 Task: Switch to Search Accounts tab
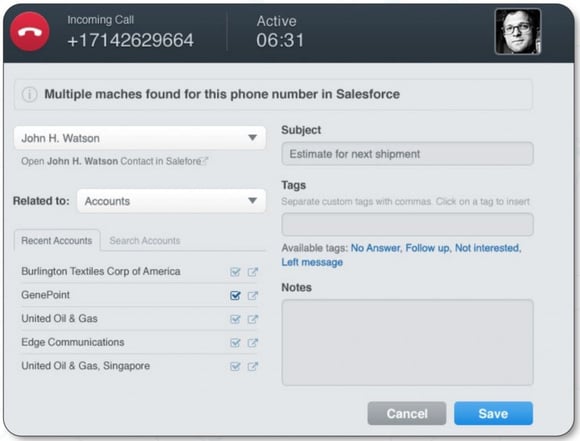pyautogui.click(x=145, y=241)
